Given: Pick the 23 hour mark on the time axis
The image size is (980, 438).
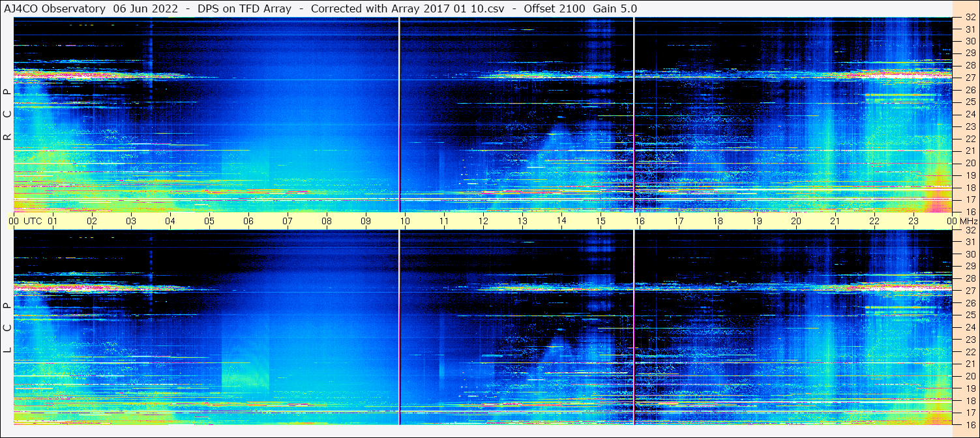Looking at the screenshot, I should (x=913, y=221).
